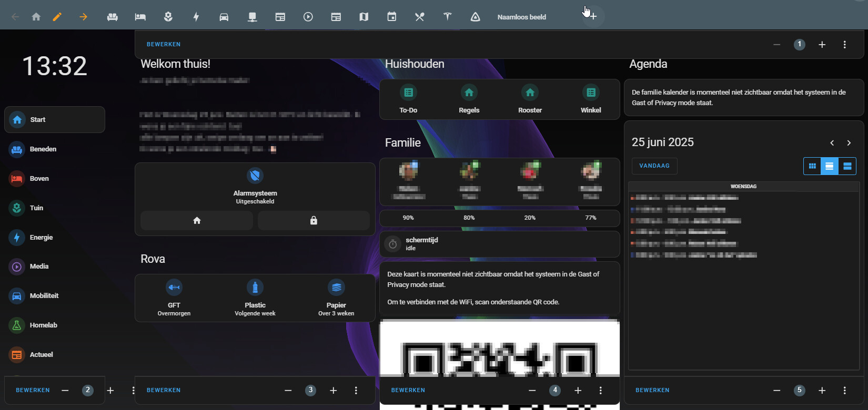
Task: Increase column span of section 2
Action: coord(110,391)
